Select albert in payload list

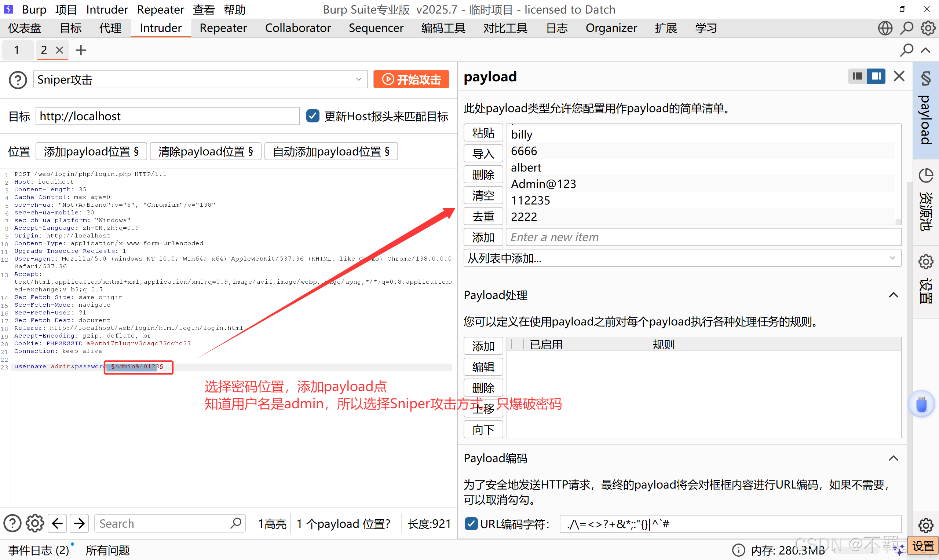click(700, 167)
